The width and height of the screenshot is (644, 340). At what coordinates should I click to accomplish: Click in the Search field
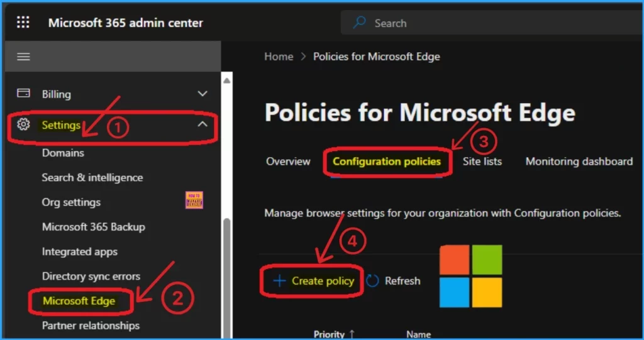click(492, 23)
